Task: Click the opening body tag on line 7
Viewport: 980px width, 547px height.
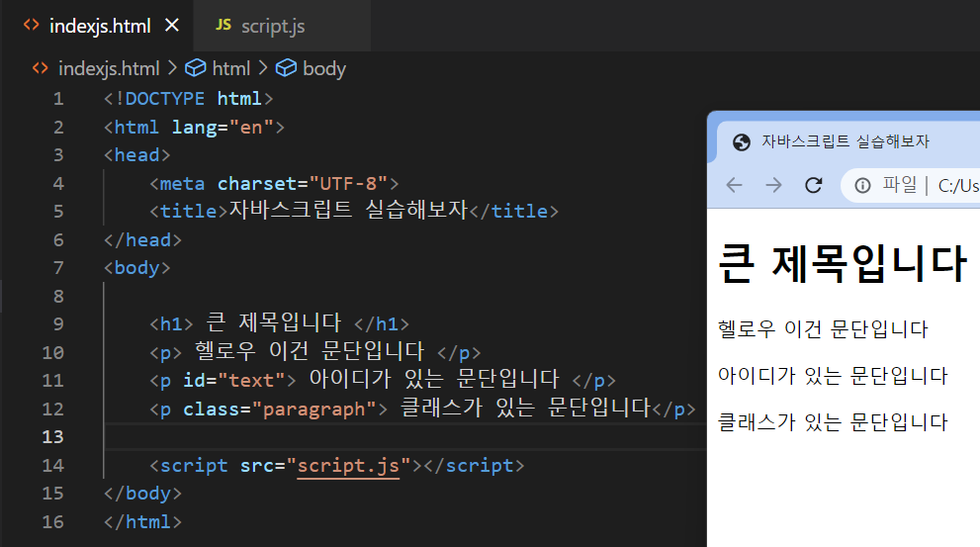Action: [136, 267]
